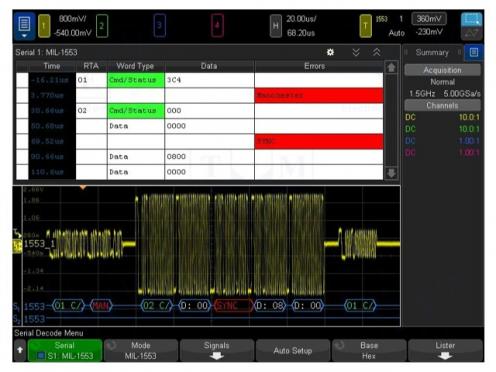Open the Signals softkey menu

[217, 350]
